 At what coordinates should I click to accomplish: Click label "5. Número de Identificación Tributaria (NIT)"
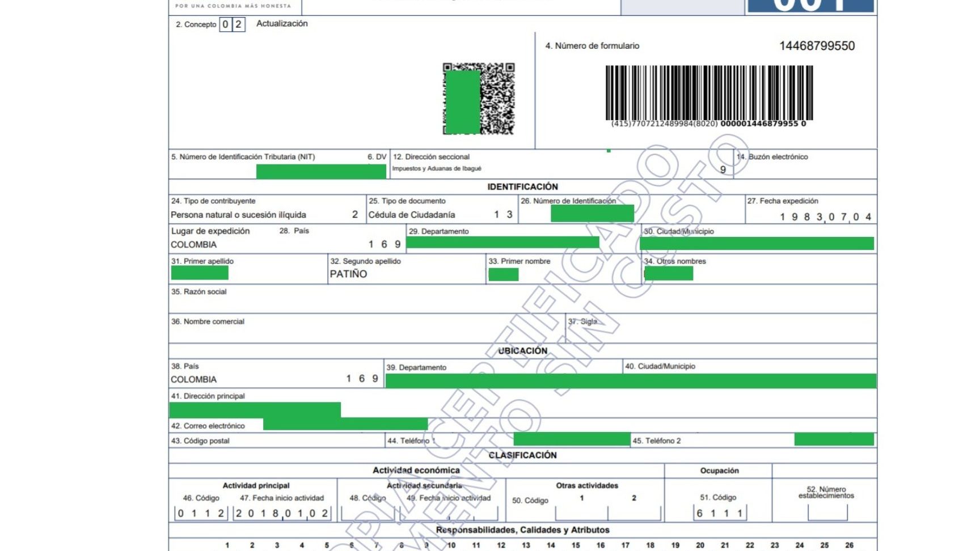[x=243, y=157]
